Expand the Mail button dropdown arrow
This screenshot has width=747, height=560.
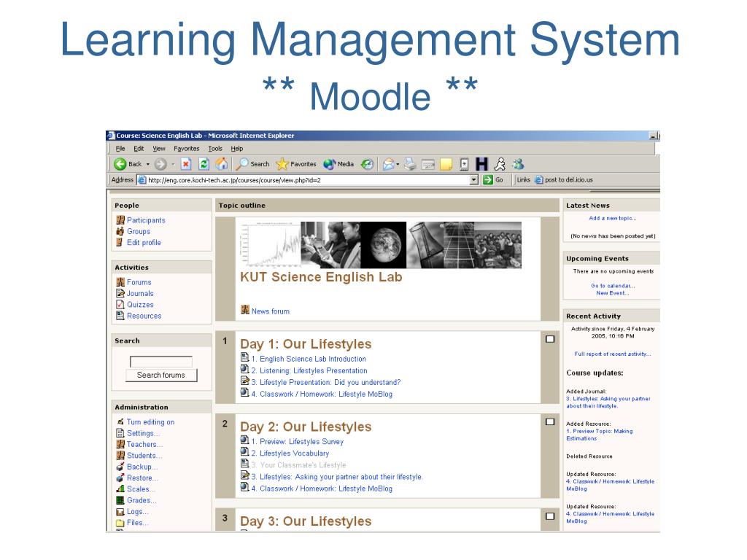pos(398,164)
